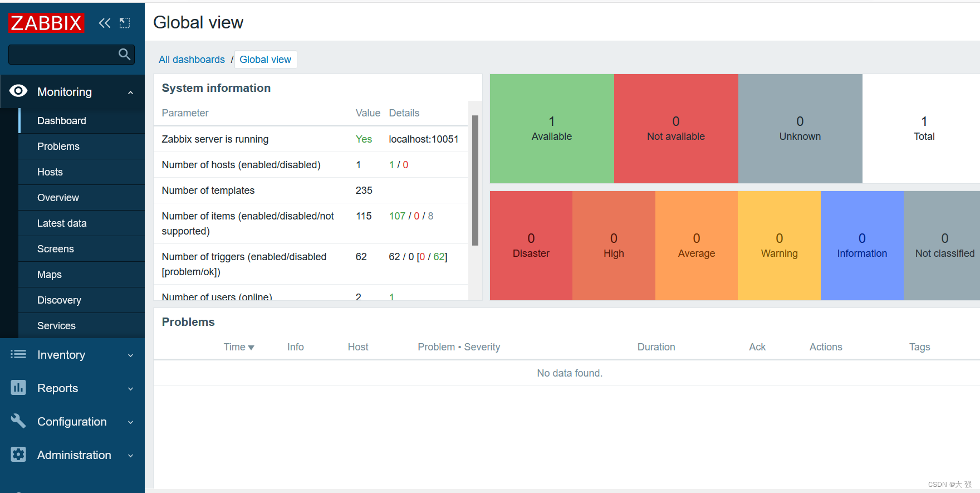The width and height of the screenshot is (980, 493).
Task: Click the Tags column header
Action: tap(919, 347)
